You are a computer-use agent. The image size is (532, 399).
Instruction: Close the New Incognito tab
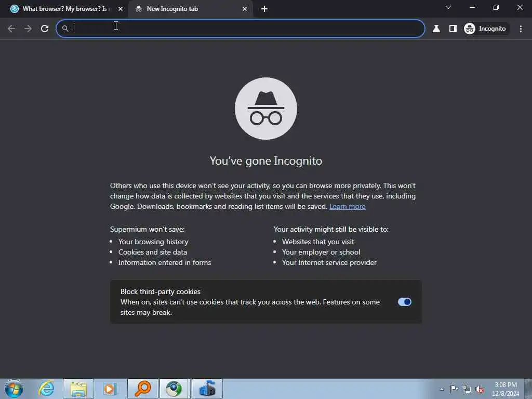(x=245, y=9)
